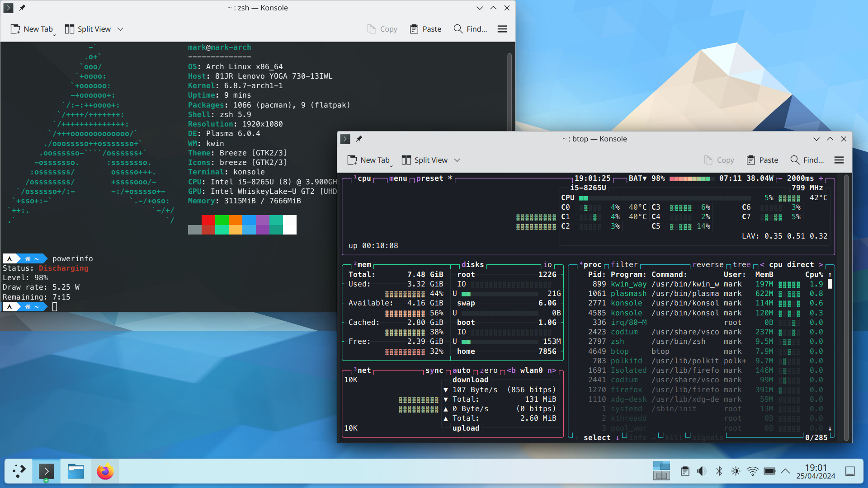Viewport: 868px width, 488px height.
Task: Click the filter field in the btop proc panel
Action: [624, 265]
